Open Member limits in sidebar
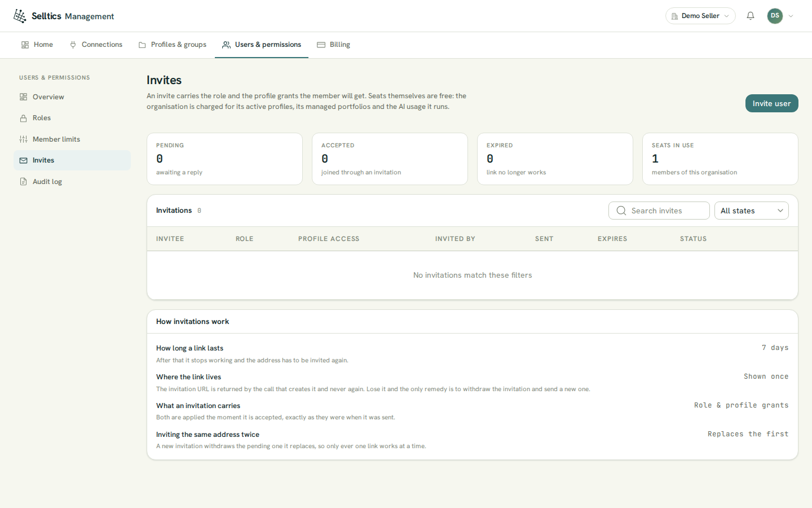The width and height of the screenshot is (812, 508). (x=72, y=139)
